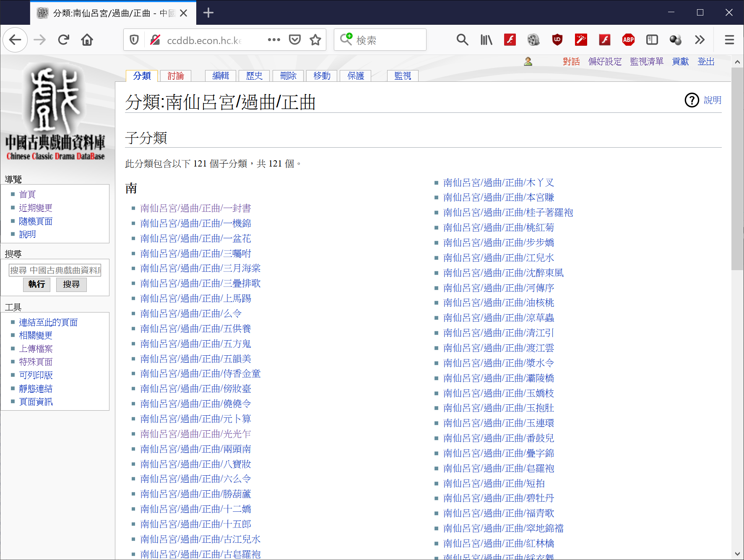Viewport: 744px width, 560px height.
Task: Toggle the browser sidebar icon
Action: point(652,40)
